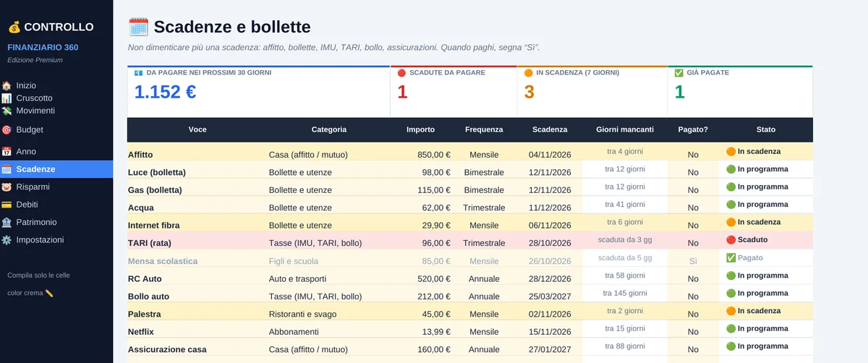Viewport: 868px width, 363px height.
Task: Click the Frequenza cell for Acqua (Trimestrale)
Action: click(x=484, y=205)
